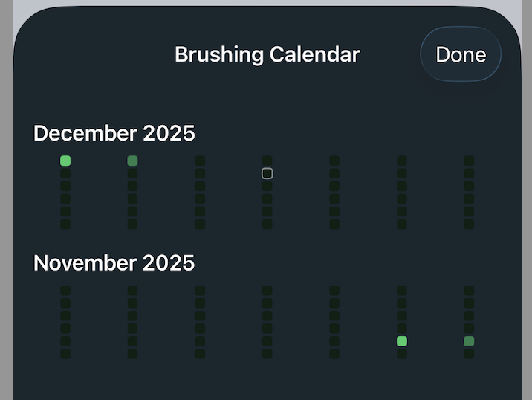532x400 pixels.
Task: Select top cell of December's third column
Action: [200, 161]
